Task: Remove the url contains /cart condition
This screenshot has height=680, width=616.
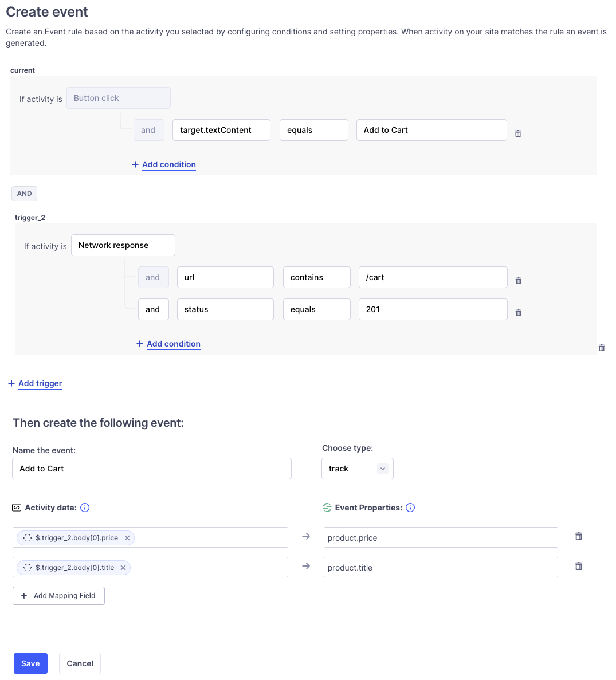Action: click(x=518, y=281)
